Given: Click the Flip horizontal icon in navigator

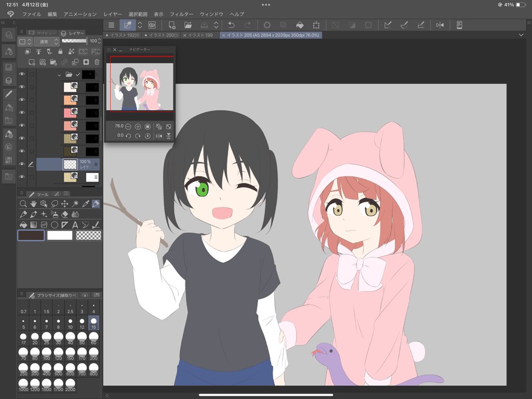Looking at the screenshot, I should click(158, 136).
